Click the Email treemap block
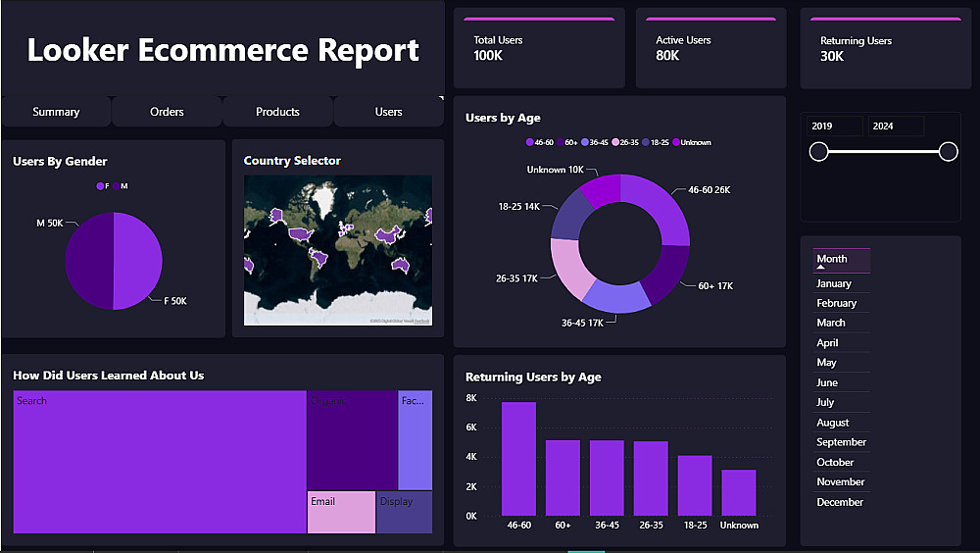Viewport: 980px width, 553px height. [341, 513]
